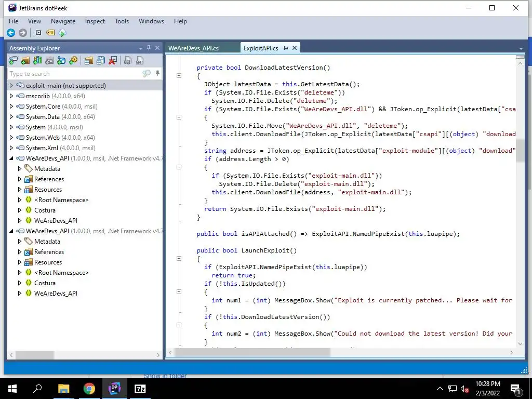
Task: Click the dotPeek taskbar icon
Action: pos(114,388)
